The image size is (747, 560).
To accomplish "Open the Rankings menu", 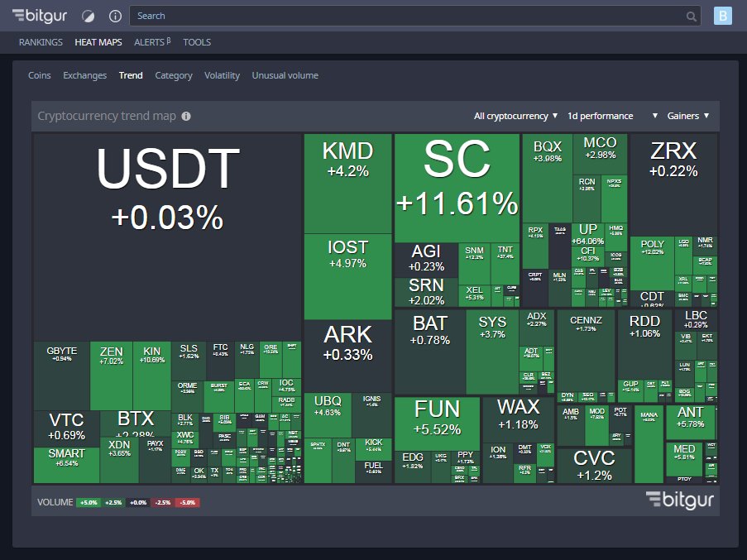I will point(41,42).
